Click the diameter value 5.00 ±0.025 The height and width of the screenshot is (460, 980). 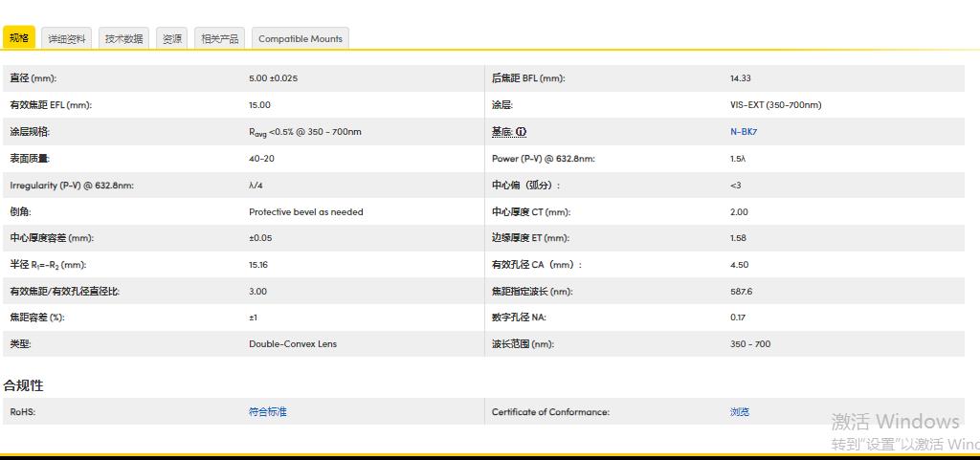pos(273,78)
